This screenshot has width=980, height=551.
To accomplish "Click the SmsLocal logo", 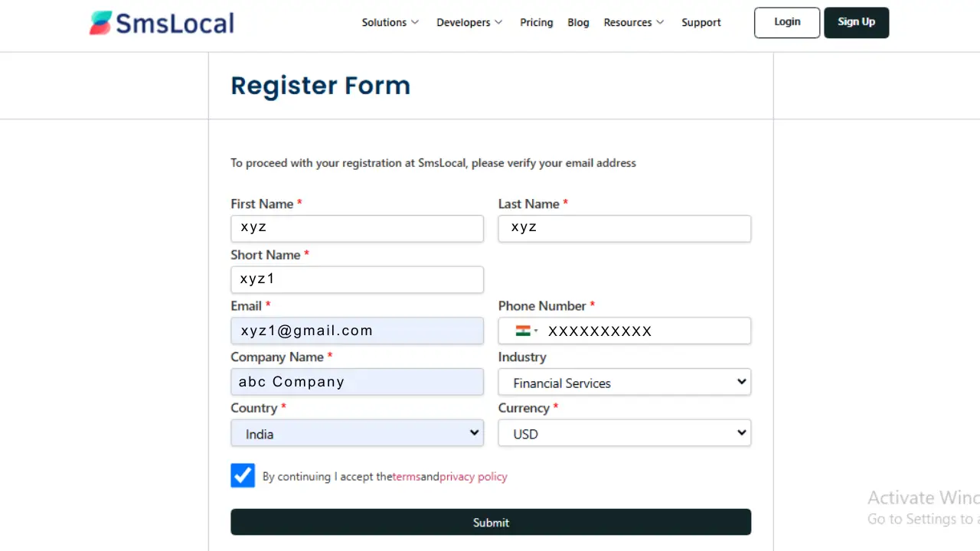I will pyautogui.click(x=162, y=23).
